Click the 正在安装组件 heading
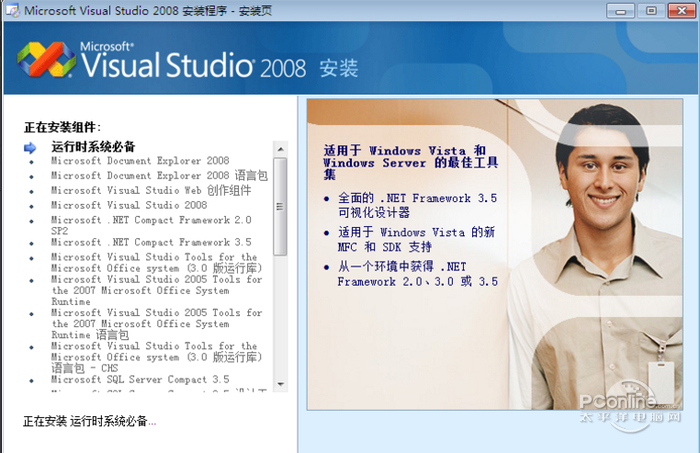The image size is (700, 453). [x=62, y=127]
